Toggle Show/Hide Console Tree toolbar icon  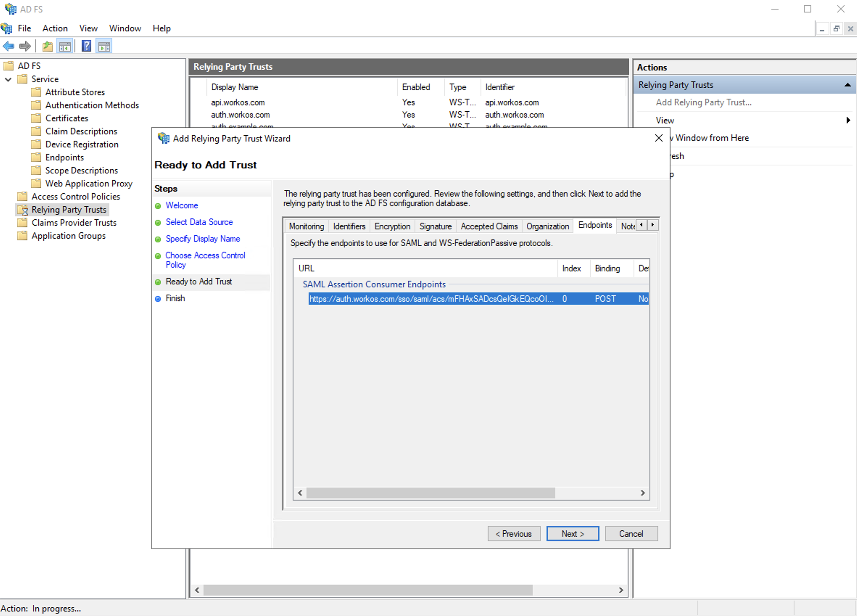pyautogui.click(x=65, y=46)
